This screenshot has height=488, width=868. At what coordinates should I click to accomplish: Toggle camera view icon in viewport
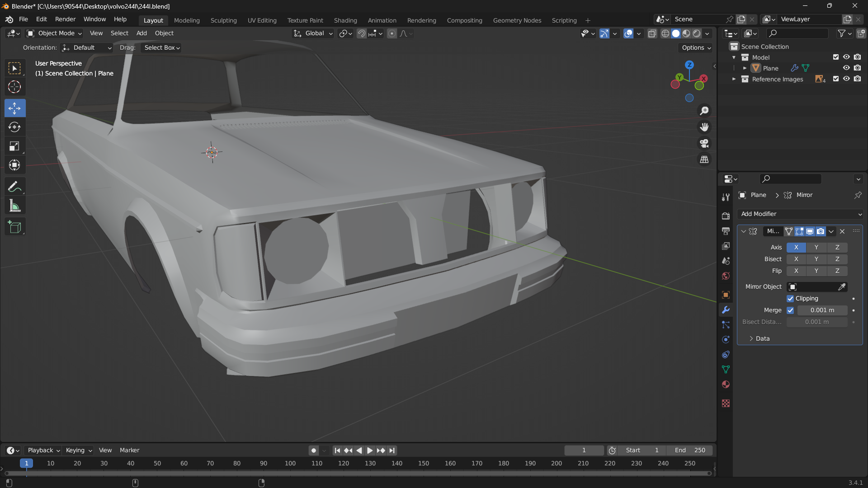(704, 143)
